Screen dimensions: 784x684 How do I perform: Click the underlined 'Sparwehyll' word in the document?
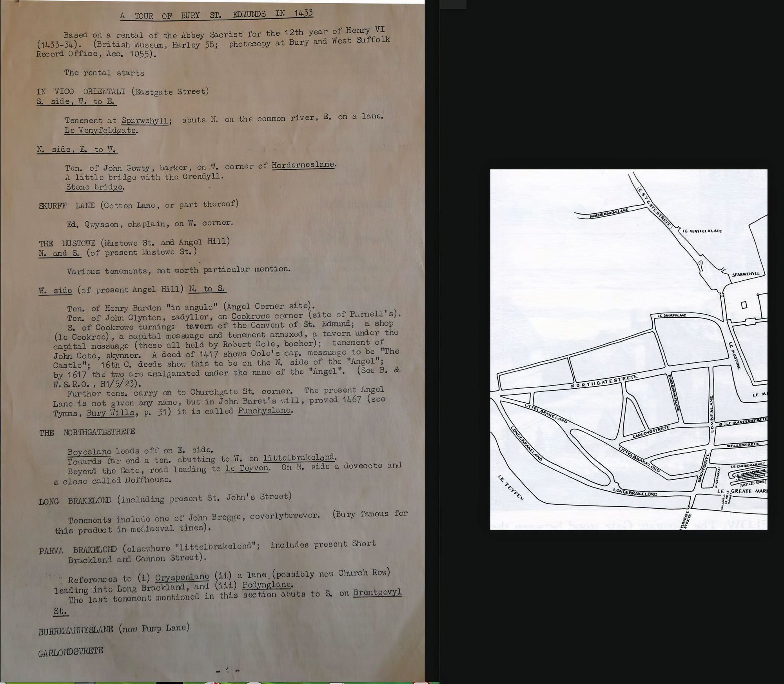pos(146,121)
